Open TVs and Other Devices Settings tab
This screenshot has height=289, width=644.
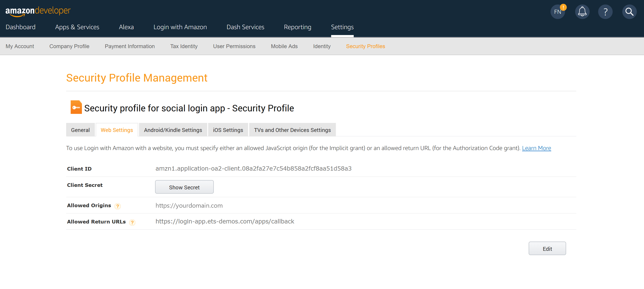(292, 130)
